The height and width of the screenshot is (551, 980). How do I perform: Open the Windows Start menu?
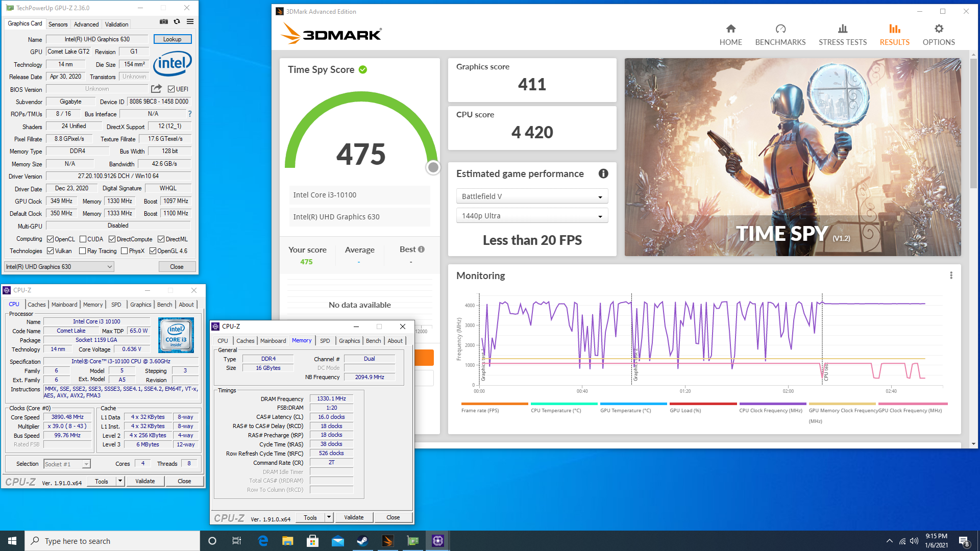click(x=12, y=541)
